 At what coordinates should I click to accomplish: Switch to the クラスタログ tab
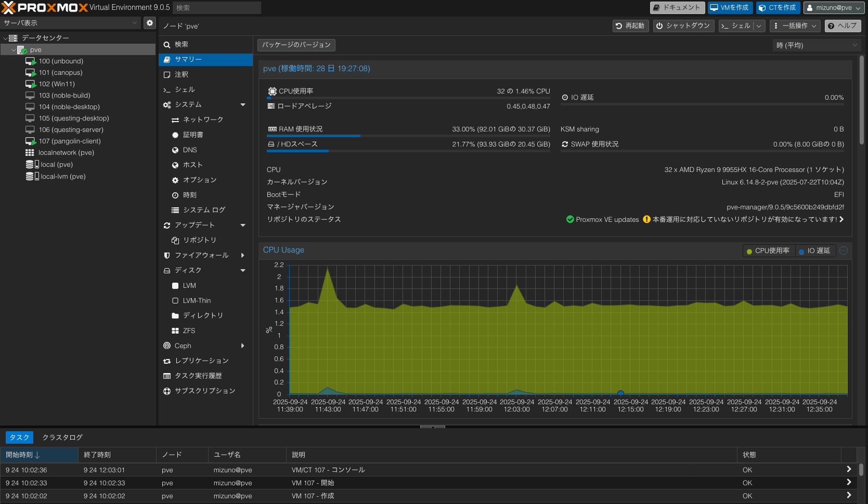coord(62,437)
